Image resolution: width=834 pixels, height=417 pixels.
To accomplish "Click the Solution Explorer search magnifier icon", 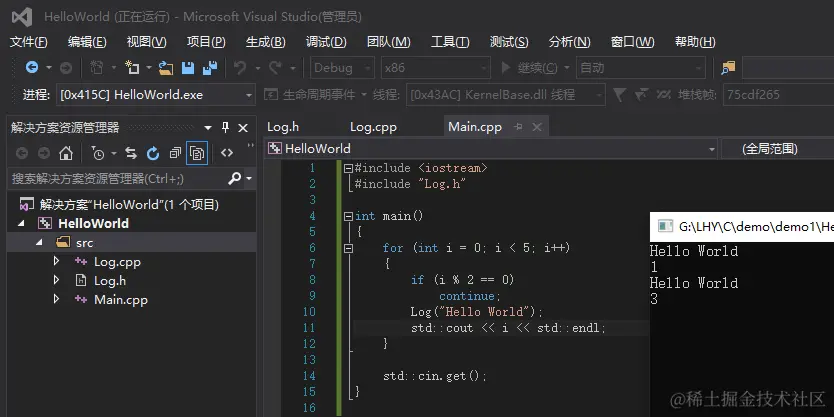I will pos(235,179).
